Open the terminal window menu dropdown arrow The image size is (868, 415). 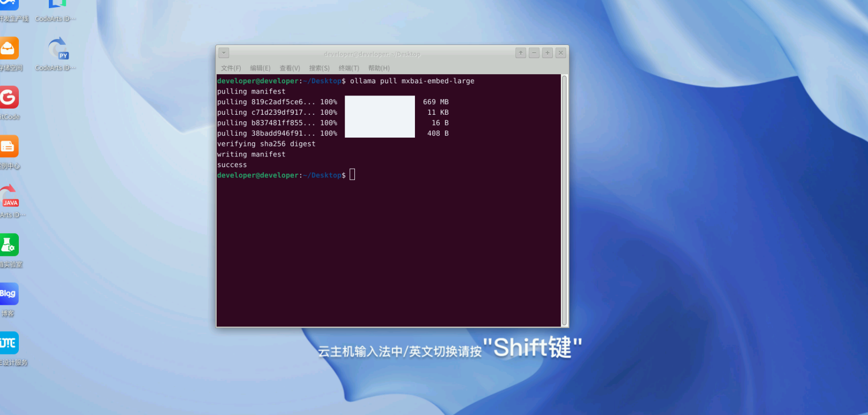(224, 53)
